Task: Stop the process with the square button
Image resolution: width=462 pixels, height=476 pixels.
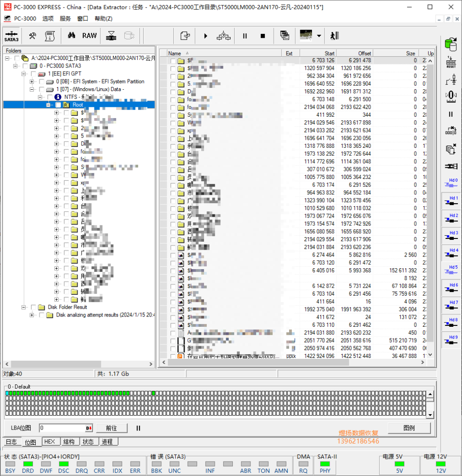Action: tap(263, 36)
